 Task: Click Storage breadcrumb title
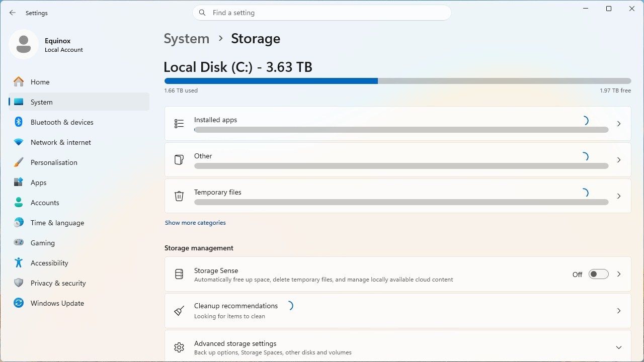pos(256,39)
